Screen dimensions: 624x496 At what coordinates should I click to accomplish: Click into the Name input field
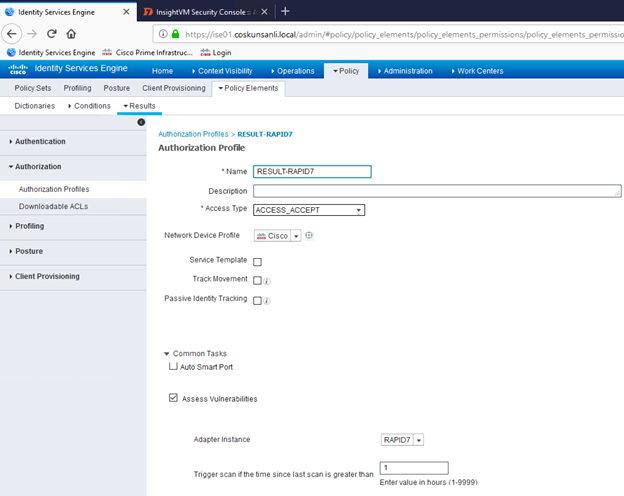click(312, 172)
